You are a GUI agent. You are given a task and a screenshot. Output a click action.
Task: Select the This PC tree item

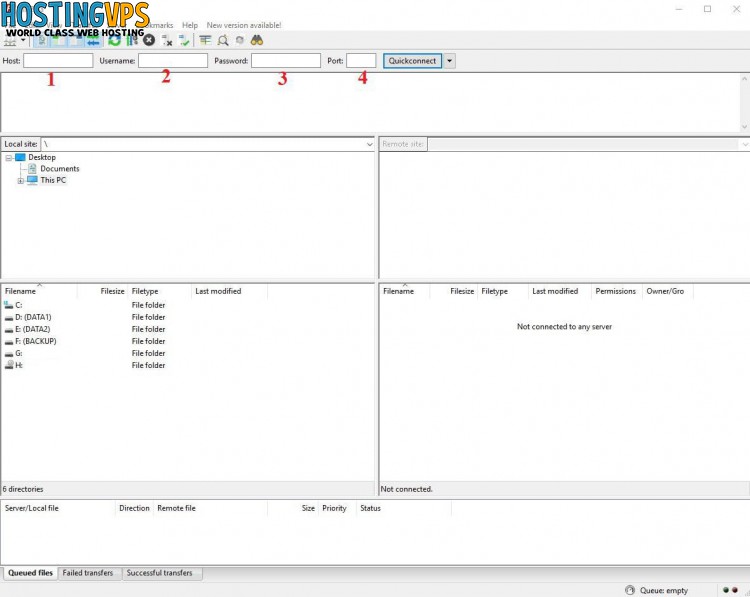[53, 180]
